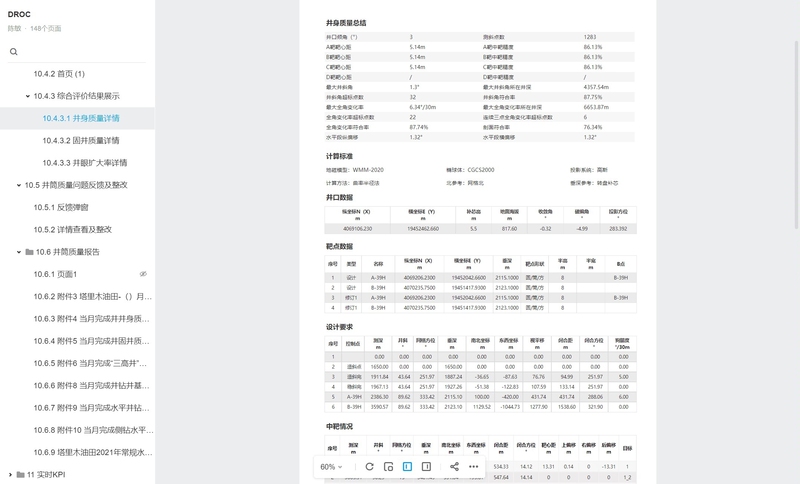Open page 10.6.9 塔里木油田2021年常规水

(93, 452)
